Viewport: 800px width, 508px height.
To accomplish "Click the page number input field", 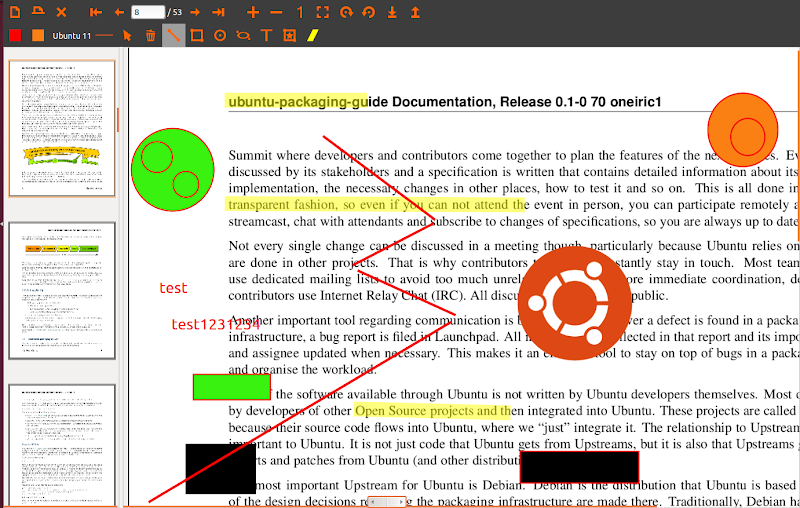I will click(148, 12).
